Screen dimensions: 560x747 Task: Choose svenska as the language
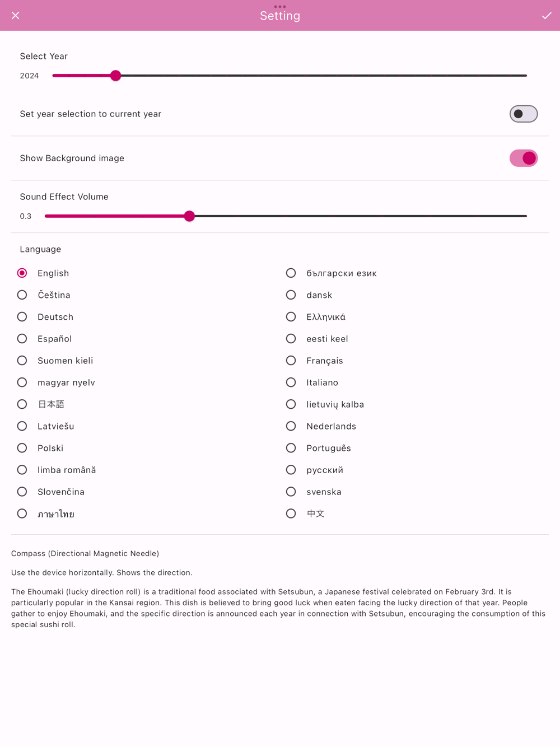tap(291, 492)
